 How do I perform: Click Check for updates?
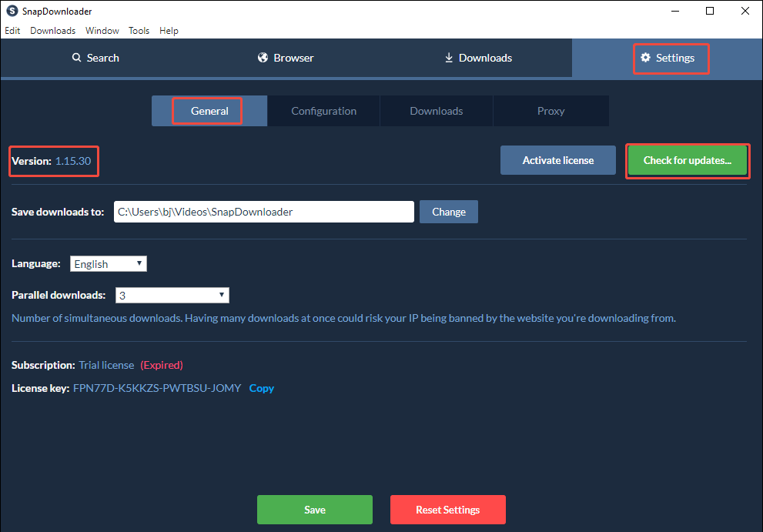coord(687,160)
